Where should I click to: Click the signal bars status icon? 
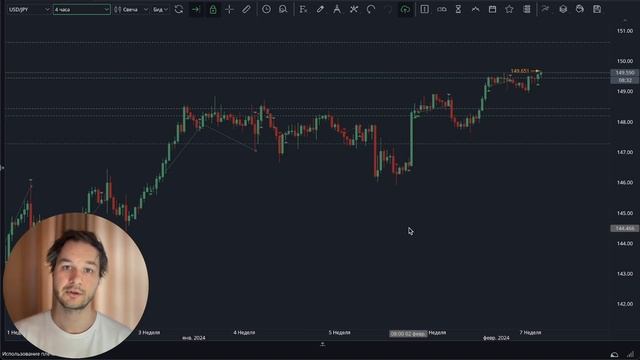(631, 354)
